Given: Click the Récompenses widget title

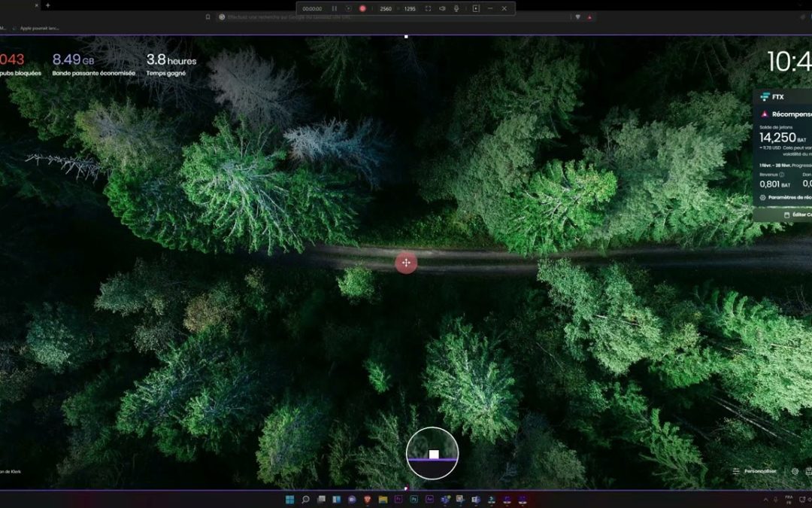Looking at the screenshot, I should click(791, 114).
